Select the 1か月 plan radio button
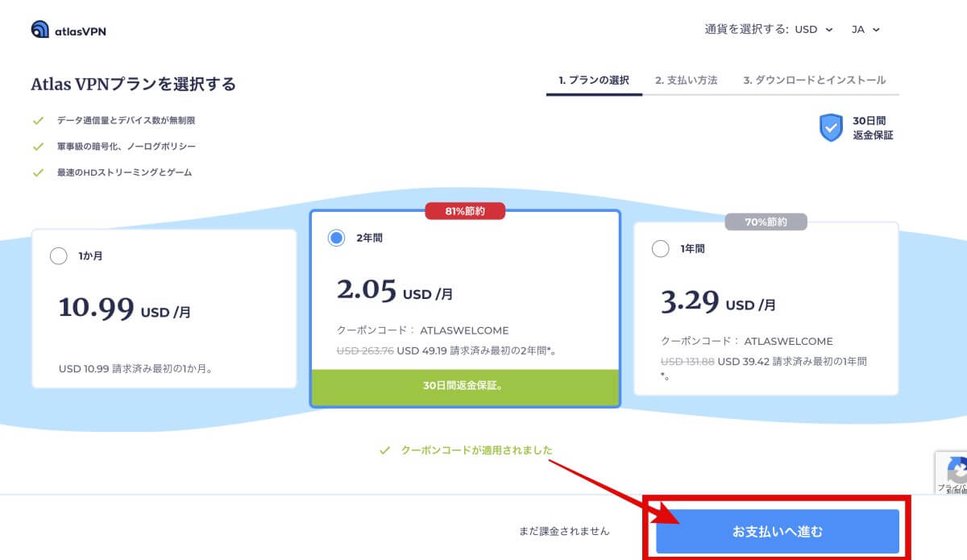 click(59, 256)
